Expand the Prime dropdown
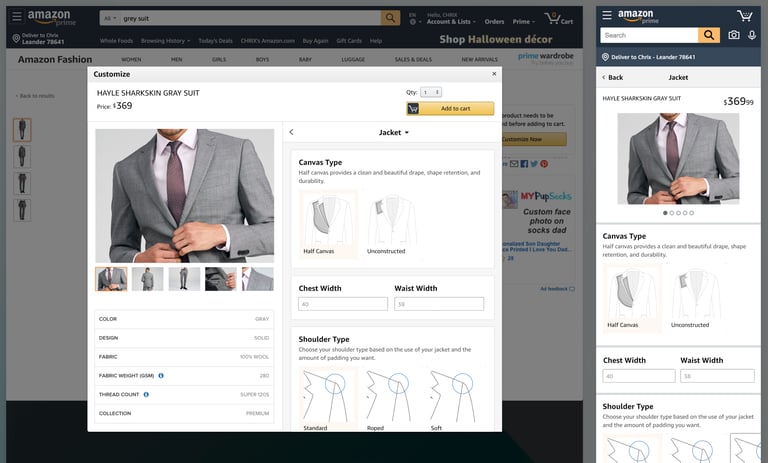This screenshot has width=768, height=463. (524, 22)
